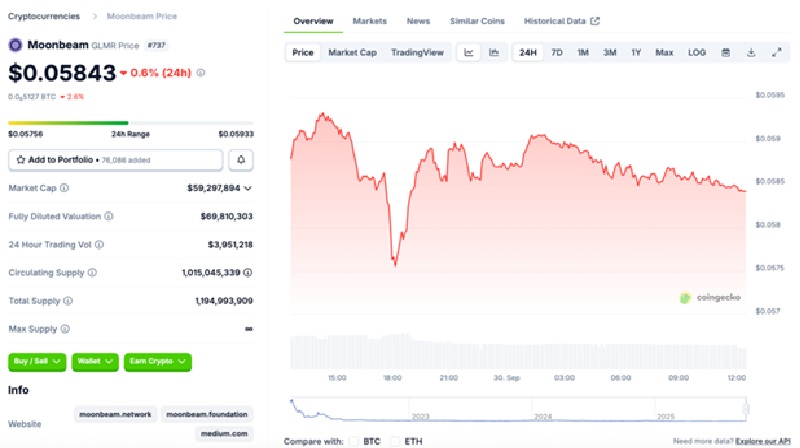Switch to candlestick chart icon
Screen dimensions: 800x448
[x=494, y=52]
